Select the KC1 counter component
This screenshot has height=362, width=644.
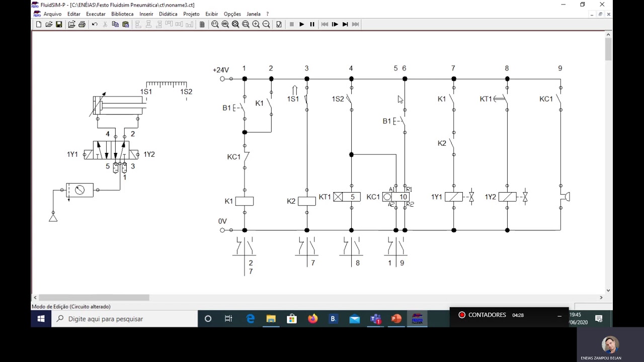click(x=396, y=197)
